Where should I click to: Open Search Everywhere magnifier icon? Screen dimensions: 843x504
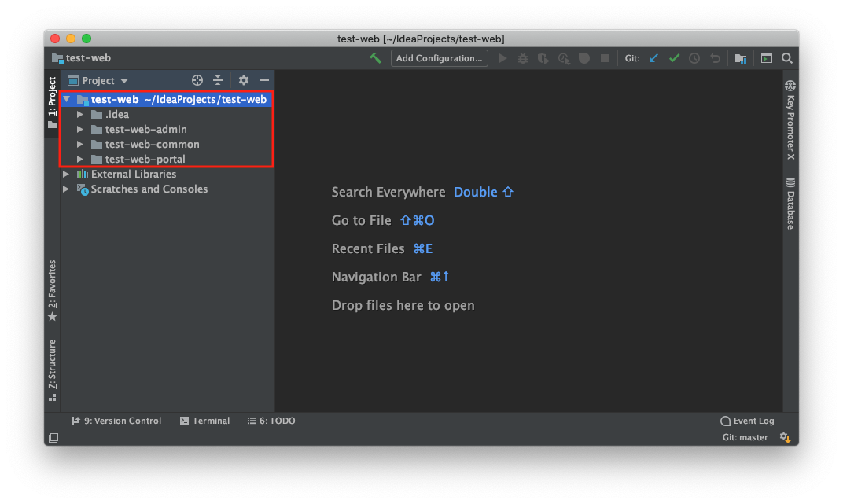(786, 58)
